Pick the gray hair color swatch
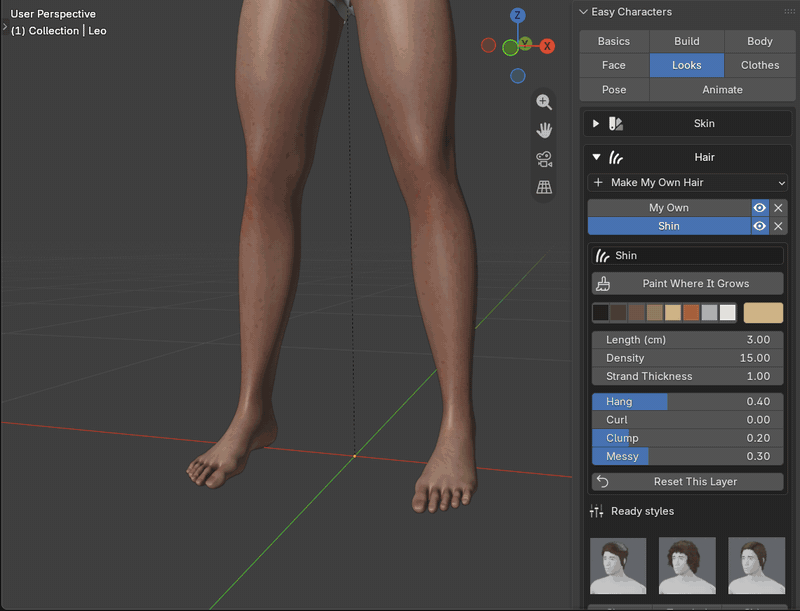The width and height of the screenshot is (800, 611). (709, 313)
